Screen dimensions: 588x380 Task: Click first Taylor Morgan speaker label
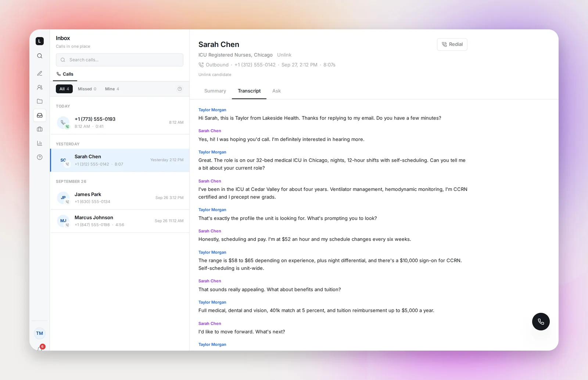click(x=212, y=110)
